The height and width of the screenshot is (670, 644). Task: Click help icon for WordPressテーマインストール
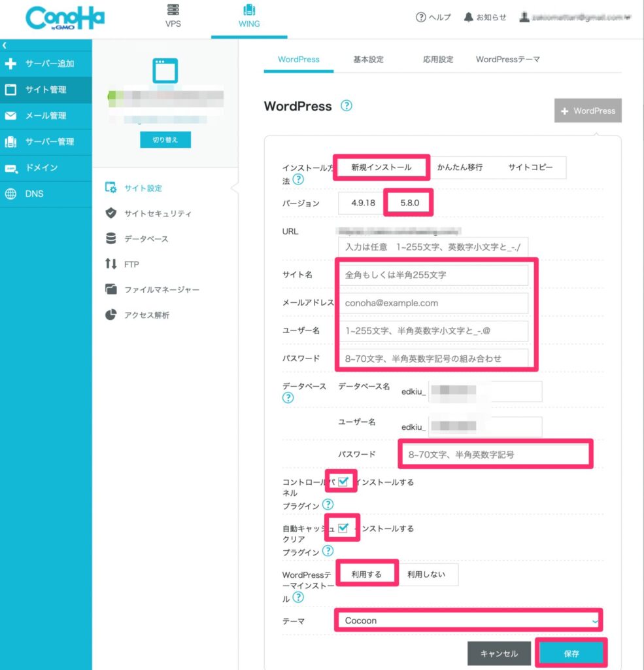[x=299, y=597]
